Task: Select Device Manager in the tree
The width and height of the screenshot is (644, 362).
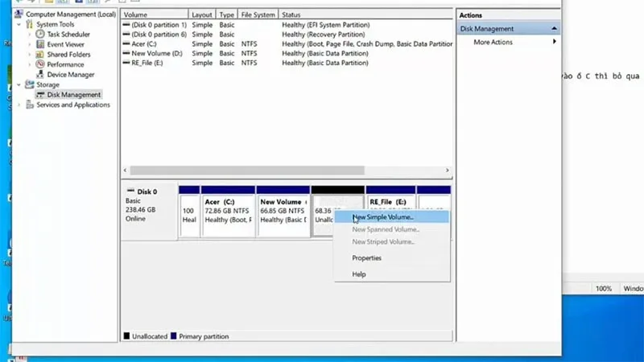Action: (71, 74)
